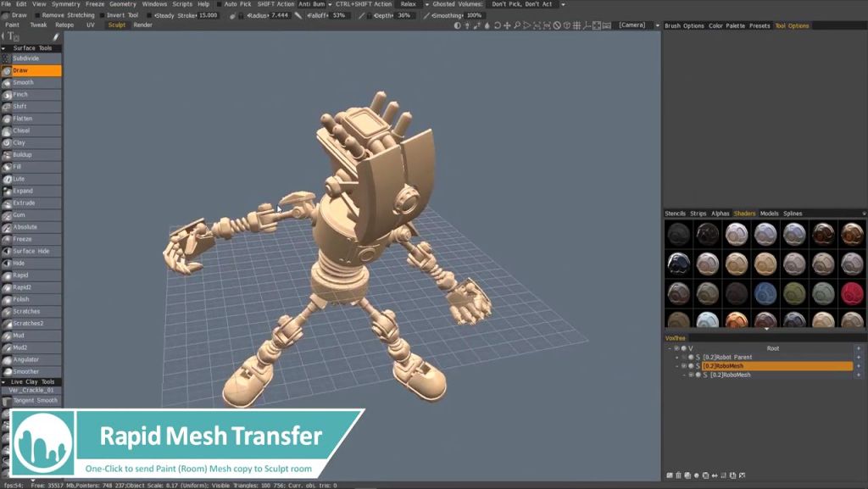Toggle the lock next to the Depth value
This screenshot has width=868, height=489.
(370, 15)
